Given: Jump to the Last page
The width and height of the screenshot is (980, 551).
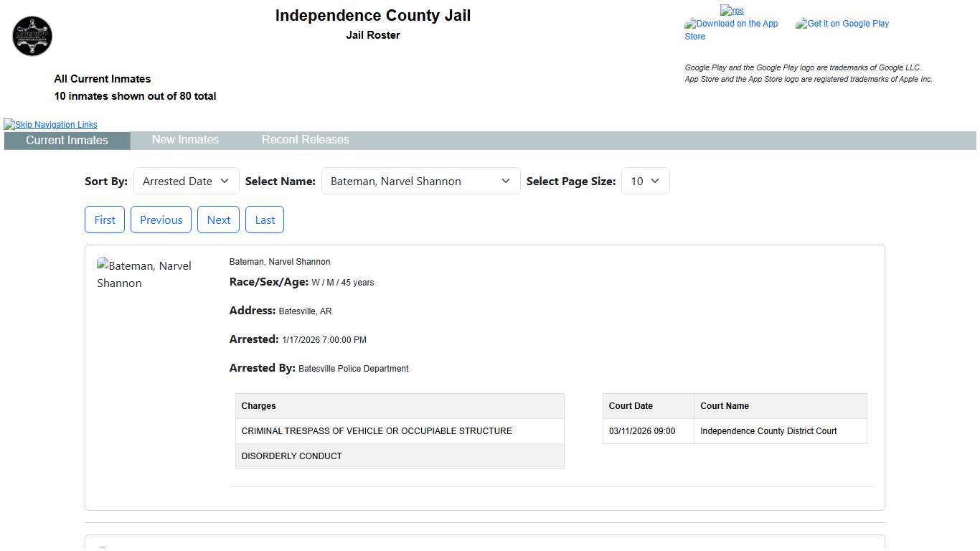Looking at the screenshot, I should (x=265, y=220).
